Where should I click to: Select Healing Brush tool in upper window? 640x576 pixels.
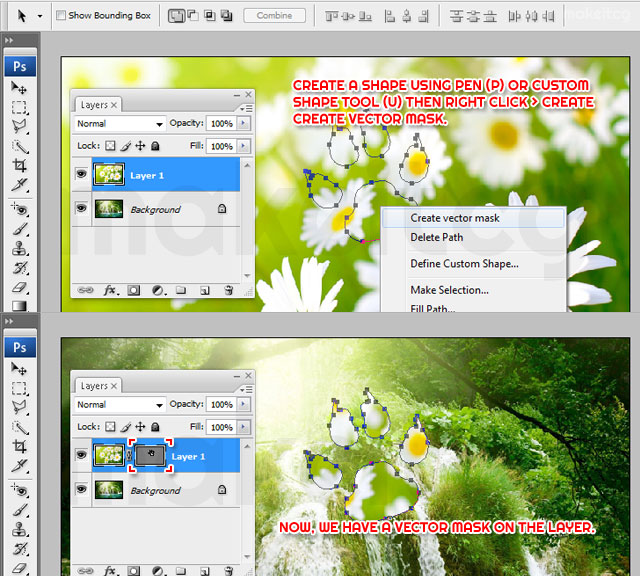pyautogui.click(x=19, y=209)
